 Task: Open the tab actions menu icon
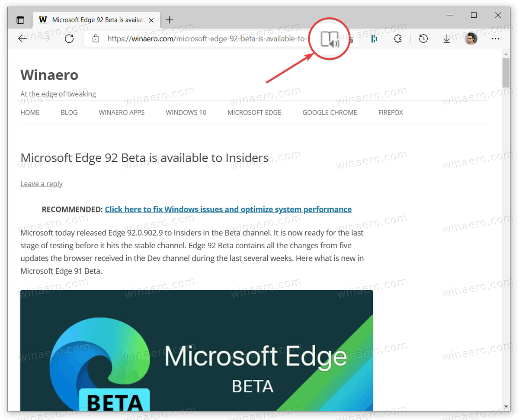click(x=20, y=20)
